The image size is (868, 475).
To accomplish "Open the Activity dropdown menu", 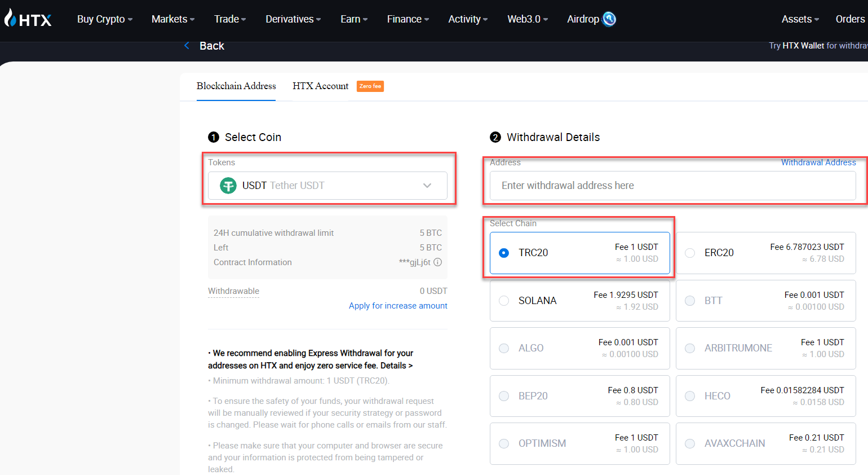I will coord(468,19).
